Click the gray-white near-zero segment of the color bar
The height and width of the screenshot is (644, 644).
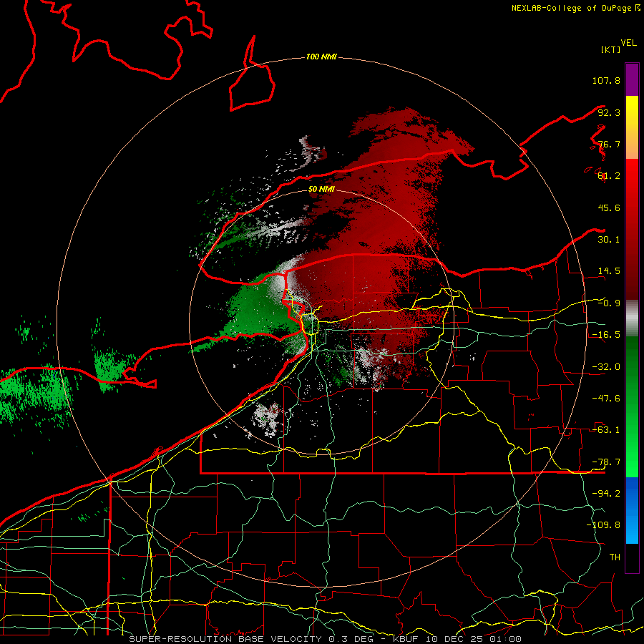pyautogui.click(x=632, y=318)
